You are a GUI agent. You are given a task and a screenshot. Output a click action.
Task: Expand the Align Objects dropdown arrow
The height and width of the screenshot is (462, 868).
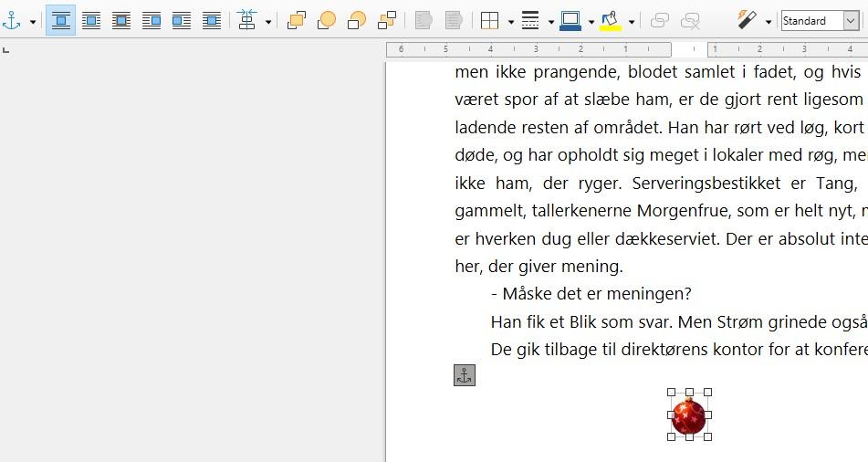tap(268, 21)
